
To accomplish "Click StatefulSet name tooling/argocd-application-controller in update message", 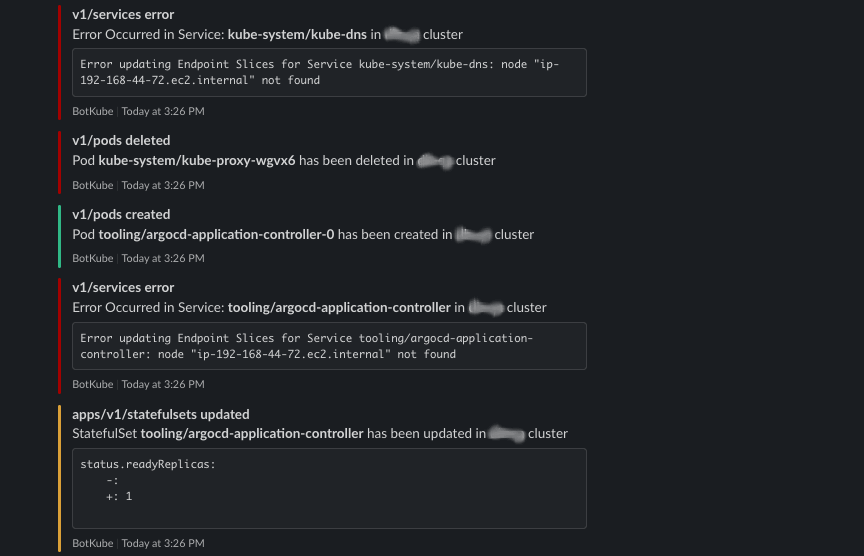I will [252, 433].
